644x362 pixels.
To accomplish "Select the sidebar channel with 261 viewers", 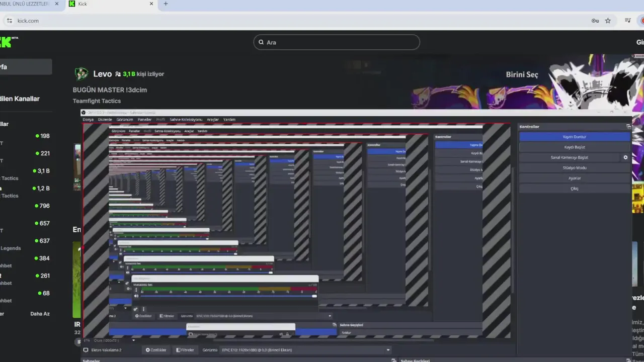I will (x=25, y=276).
